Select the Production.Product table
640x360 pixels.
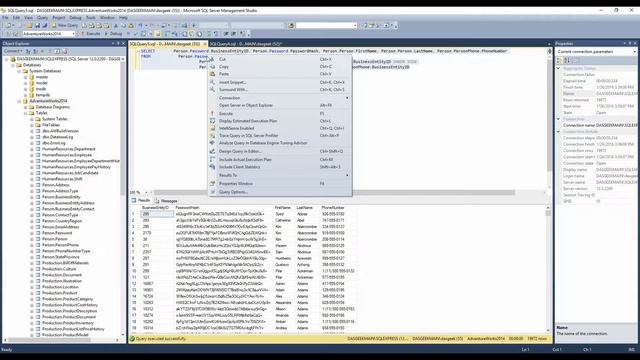(x=60, y=293)
